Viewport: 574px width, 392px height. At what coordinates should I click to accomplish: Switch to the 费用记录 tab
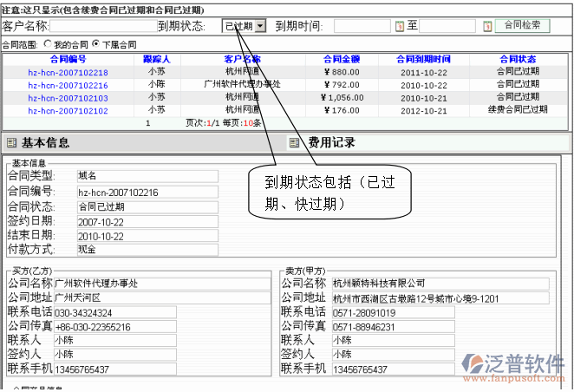pyautogui.click(x=331, y=143)
